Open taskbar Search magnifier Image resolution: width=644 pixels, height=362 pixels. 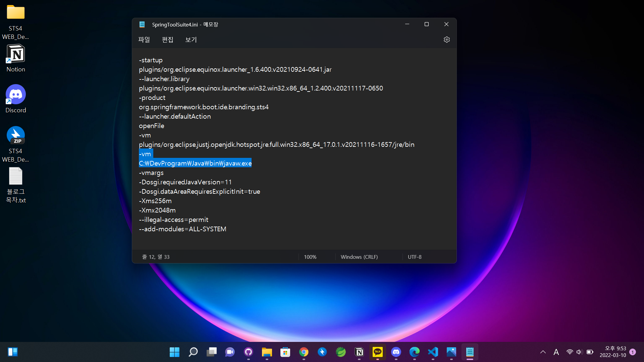(193, 352)
